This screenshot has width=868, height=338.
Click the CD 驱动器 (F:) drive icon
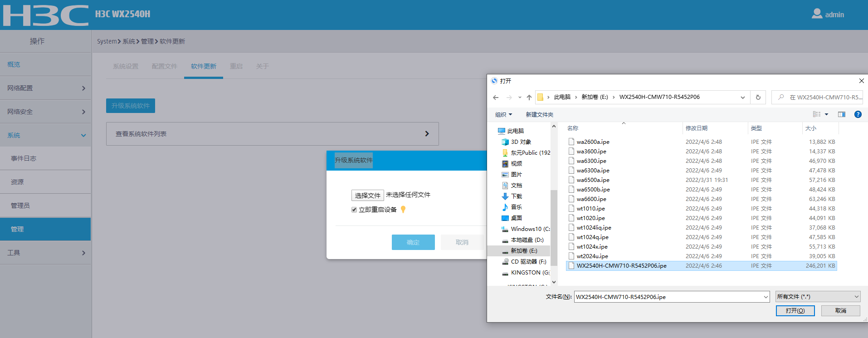click(505, 262)
